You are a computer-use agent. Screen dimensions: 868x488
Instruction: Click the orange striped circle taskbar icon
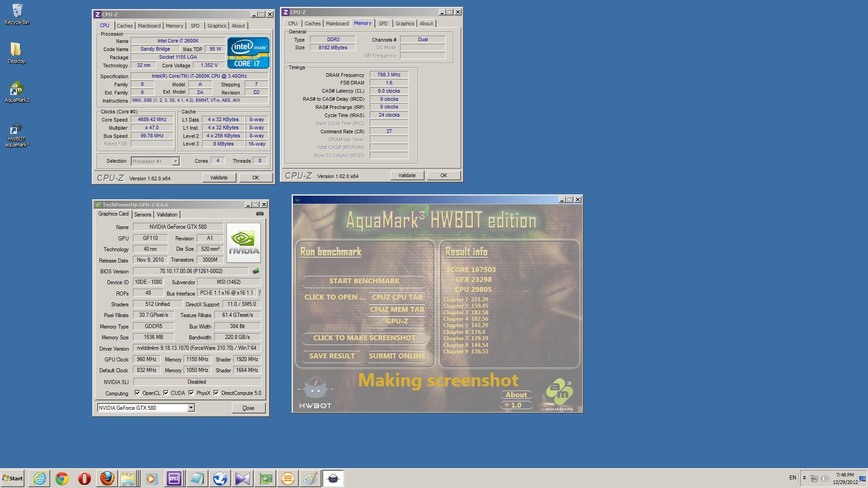pyautogui.click(x=288, y=479)
